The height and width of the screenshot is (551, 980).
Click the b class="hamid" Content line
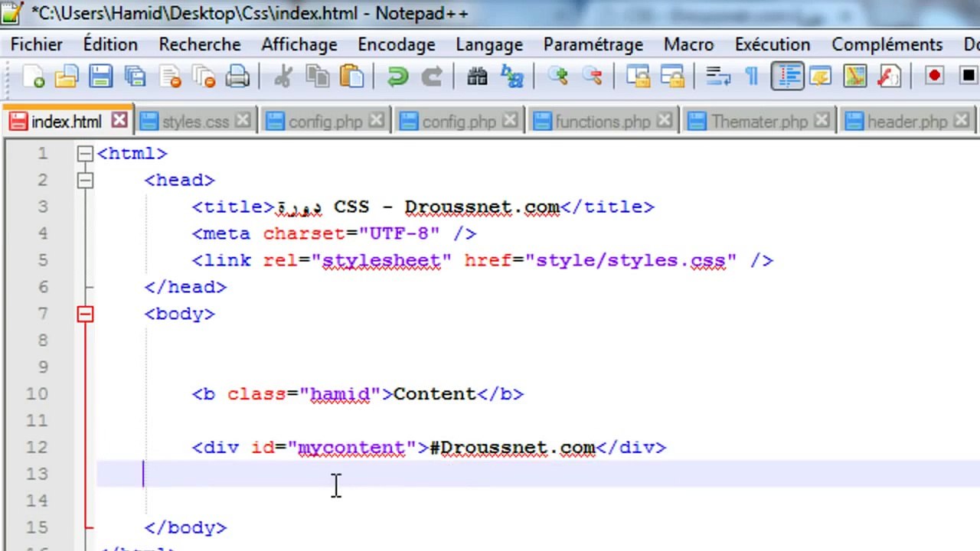[358, 394]
